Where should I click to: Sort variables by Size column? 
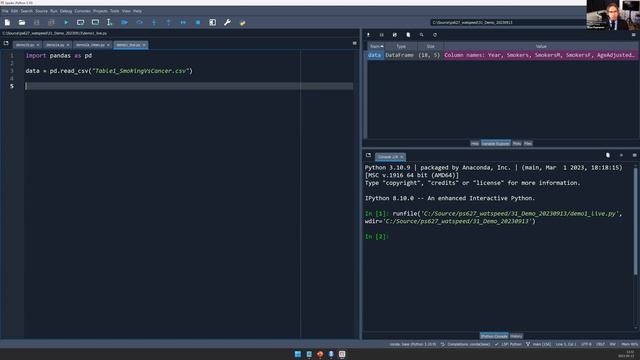tap(431, 47)
